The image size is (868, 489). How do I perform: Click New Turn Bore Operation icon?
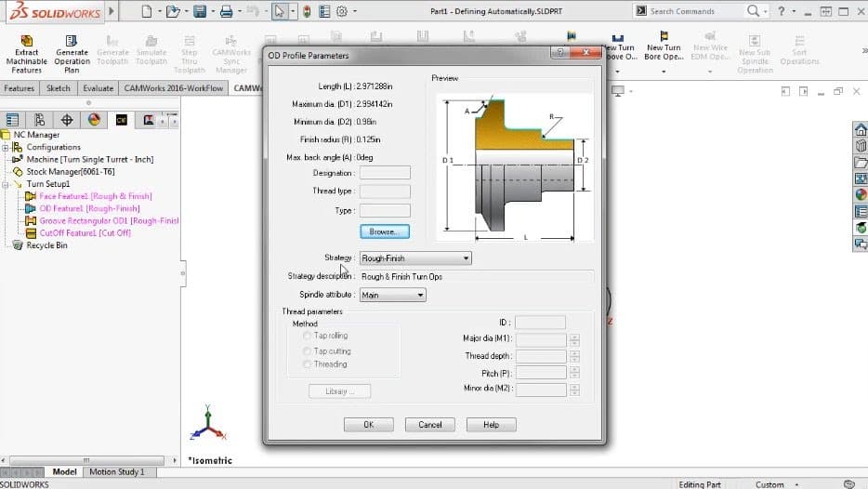point(664,37)
